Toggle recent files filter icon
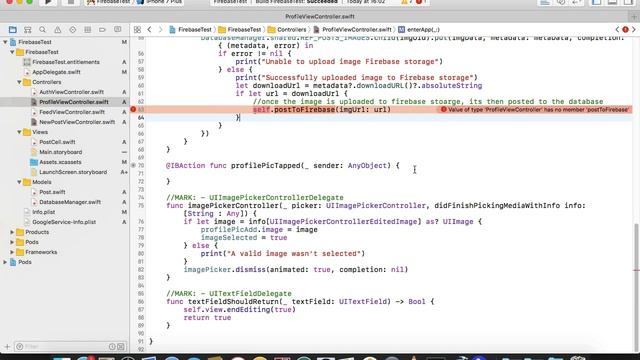The width and height of the screenshot is (640, 360). coord(112,347)
